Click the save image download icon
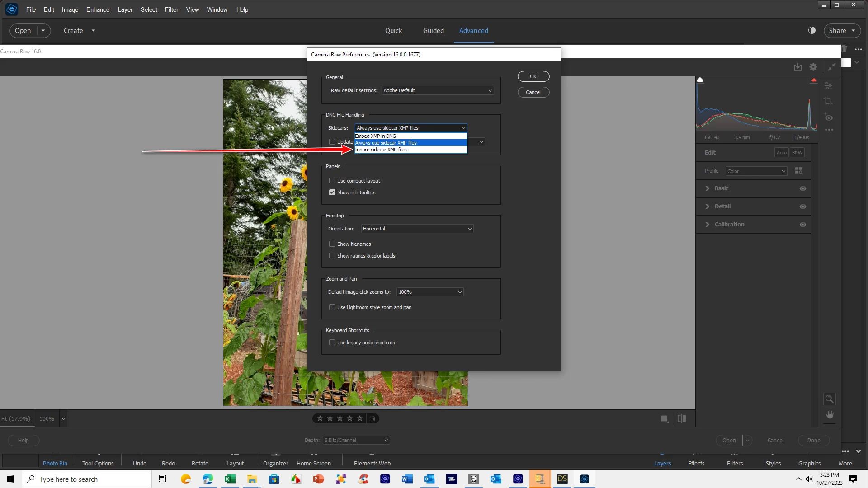Image resolution: width=868 pixels, height=488 pixels. (797, 67)
